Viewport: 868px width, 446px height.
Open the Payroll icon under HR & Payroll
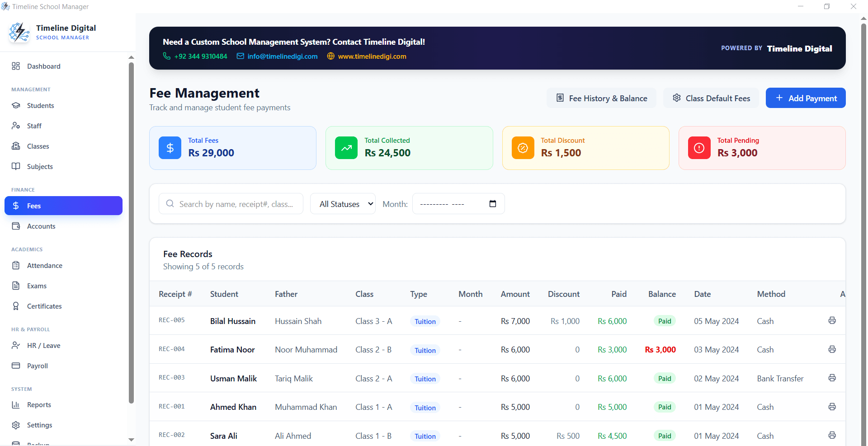tap(16, 366)
